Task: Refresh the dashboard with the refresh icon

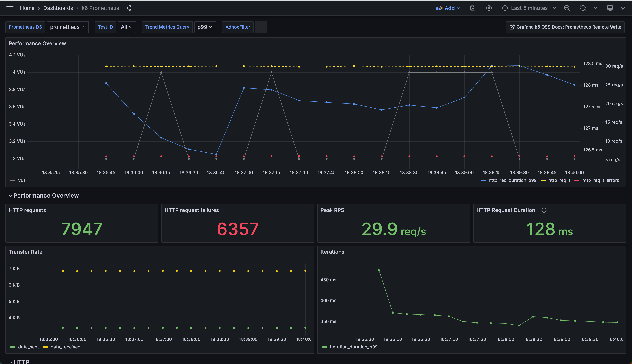Action: point(583,8)
